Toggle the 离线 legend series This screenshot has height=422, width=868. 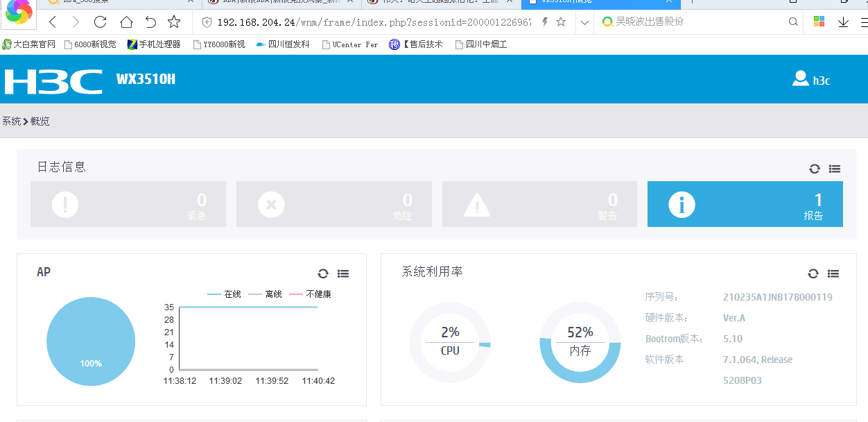(265, 294)
